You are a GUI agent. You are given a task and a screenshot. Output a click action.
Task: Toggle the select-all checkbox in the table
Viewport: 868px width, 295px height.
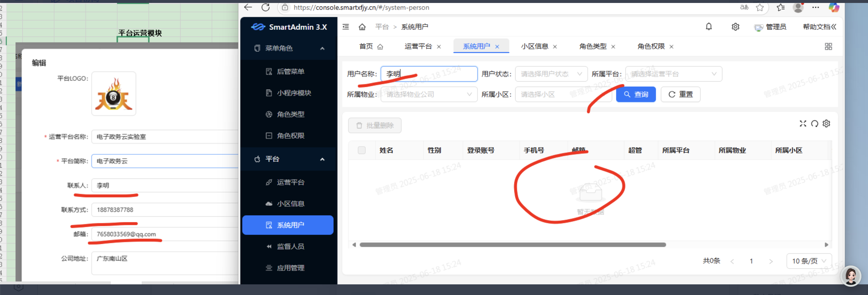pyautogui.click(x=362, y=150)
